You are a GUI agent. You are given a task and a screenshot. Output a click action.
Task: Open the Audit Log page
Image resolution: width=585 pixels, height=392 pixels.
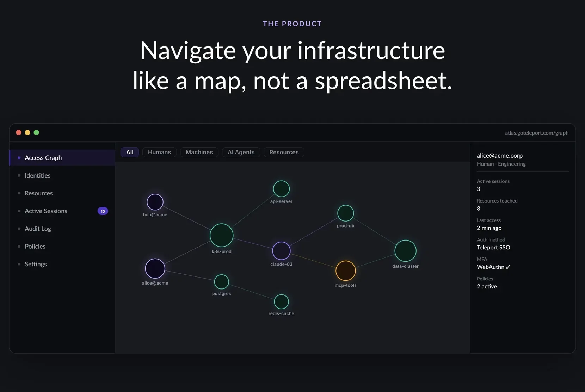pos(62,229)
